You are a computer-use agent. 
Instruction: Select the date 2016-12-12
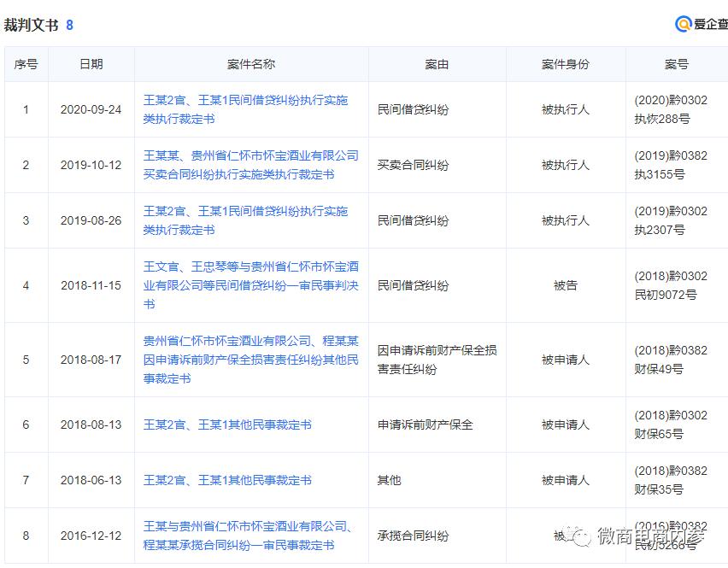(x=91, y=536)
